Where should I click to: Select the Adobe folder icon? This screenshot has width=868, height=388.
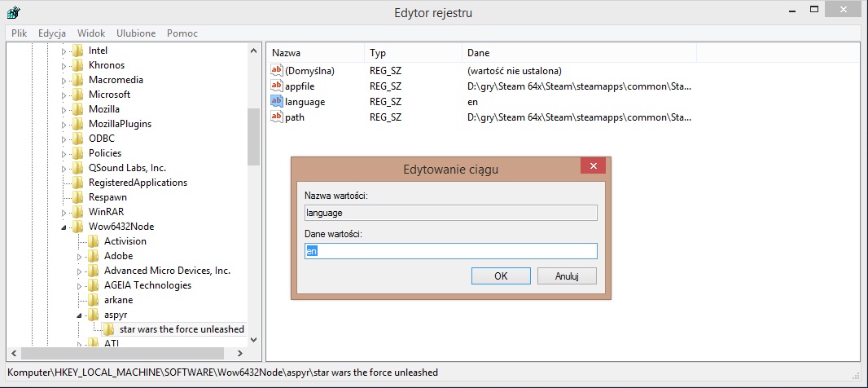[94, 256]
